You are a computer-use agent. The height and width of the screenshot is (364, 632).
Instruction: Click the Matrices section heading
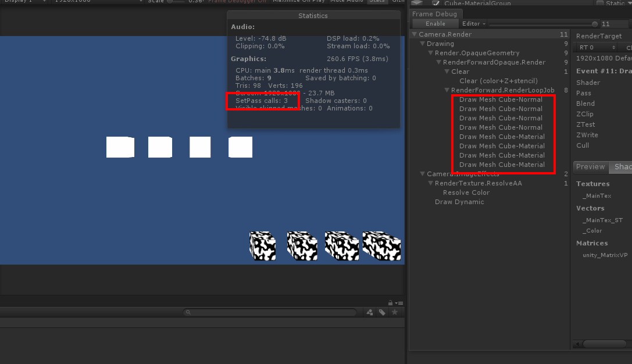[592, 243]
